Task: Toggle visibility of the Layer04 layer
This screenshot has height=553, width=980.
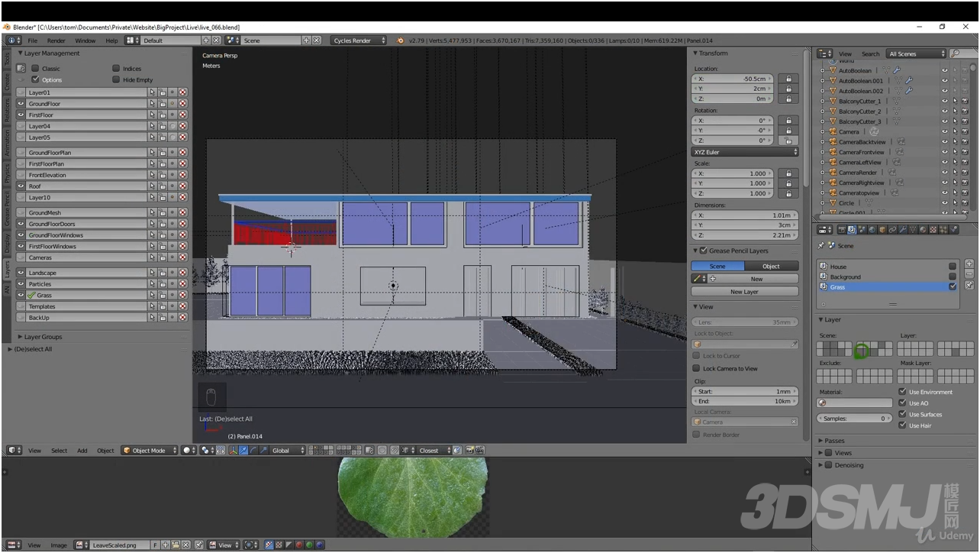Action: point(21,126)
